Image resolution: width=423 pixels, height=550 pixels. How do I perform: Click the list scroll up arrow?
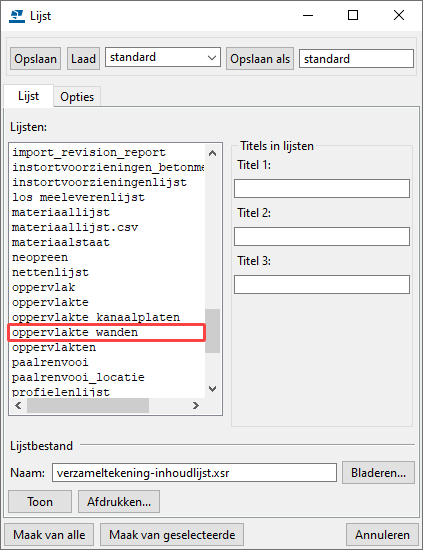click(x=212, y=153)
